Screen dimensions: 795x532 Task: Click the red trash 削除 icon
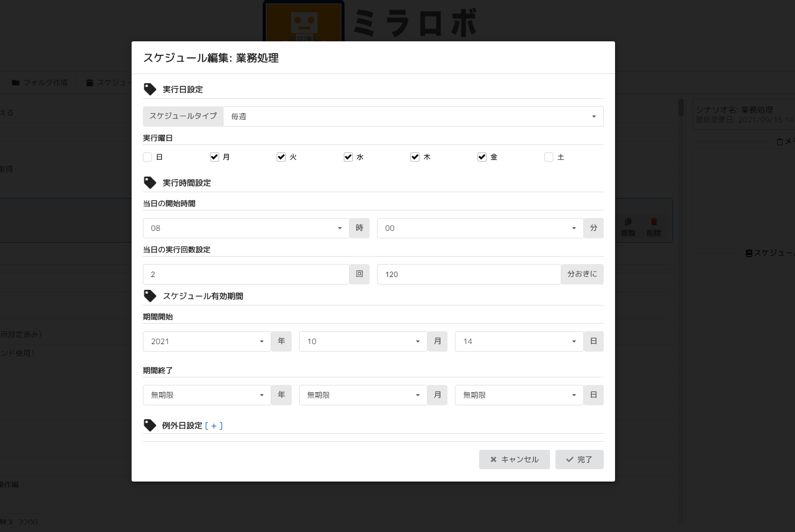pyautogui.click(x=654, y=222)
